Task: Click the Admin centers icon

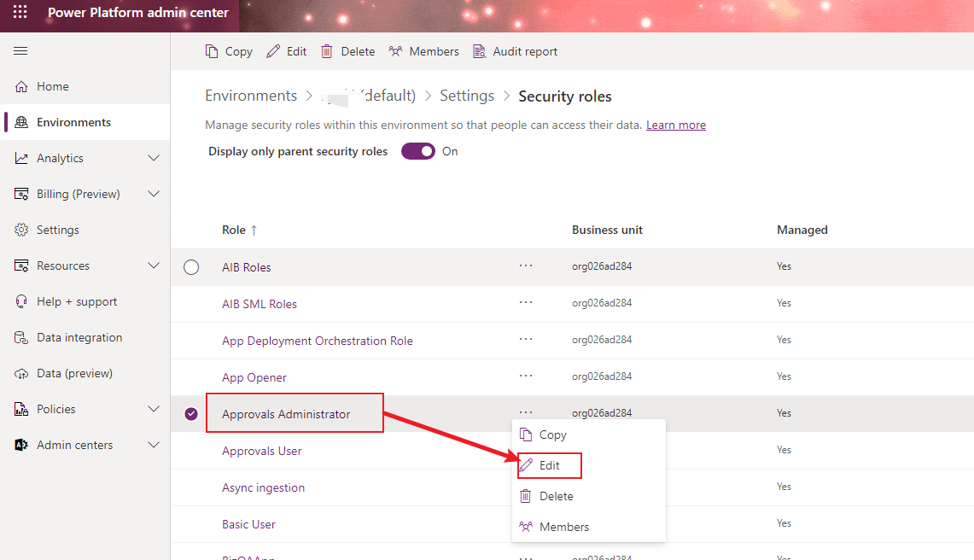Action: click(21, 445)
